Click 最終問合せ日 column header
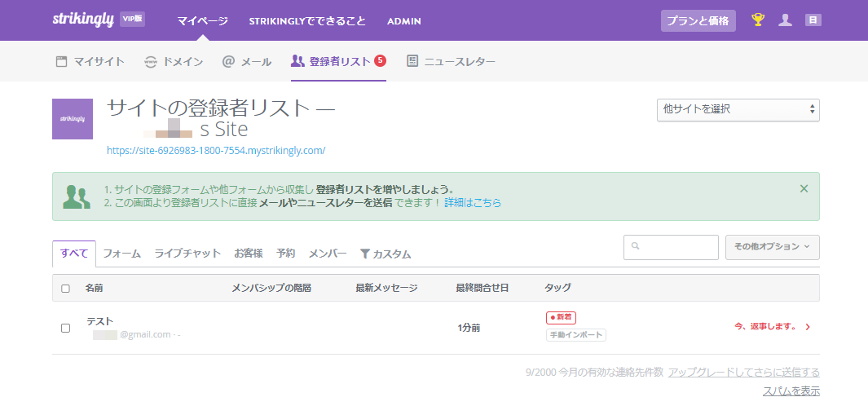The height and width of the screenshot is (406, 868). pos(482,288)
